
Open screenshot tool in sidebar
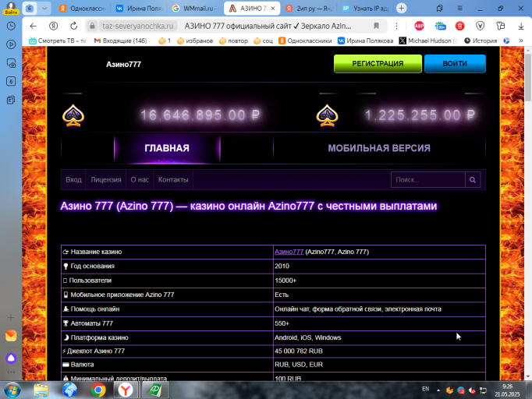pyautogui.click(x=11, y=63)
